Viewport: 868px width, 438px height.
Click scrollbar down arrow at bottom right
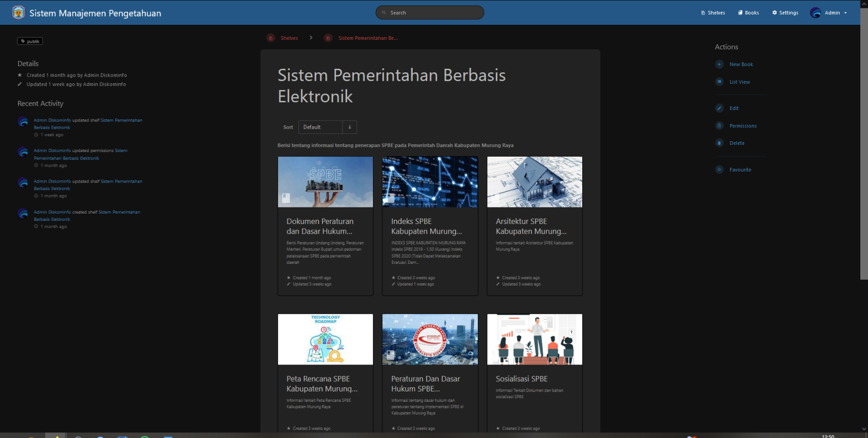point(864,429)
